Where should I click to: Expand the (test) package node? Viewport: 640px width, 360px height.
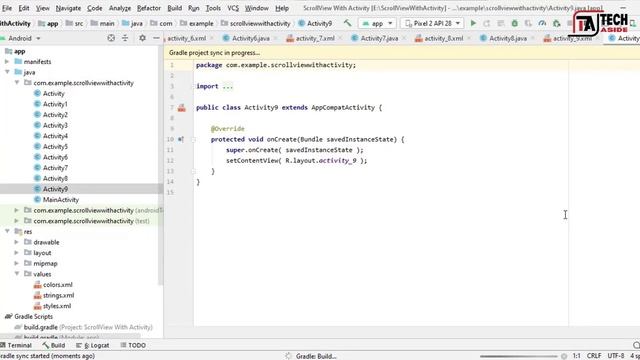point(17,221)
